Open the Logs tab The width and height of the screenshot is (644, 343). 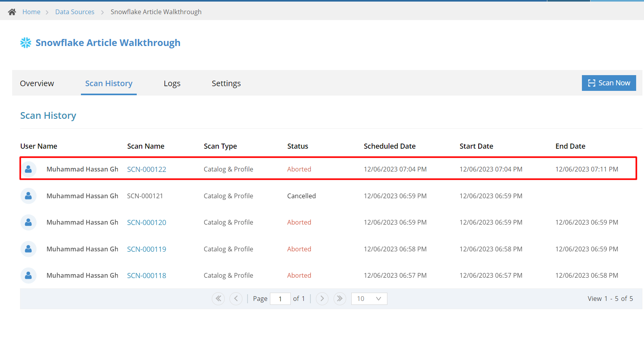tap(172, 83)
